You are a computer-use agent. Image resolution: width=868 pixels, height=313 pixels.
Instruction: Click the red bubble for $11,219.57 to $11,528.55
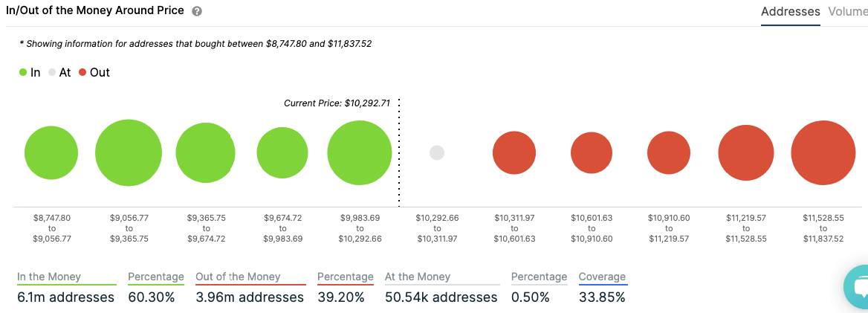tap(746, 153)
